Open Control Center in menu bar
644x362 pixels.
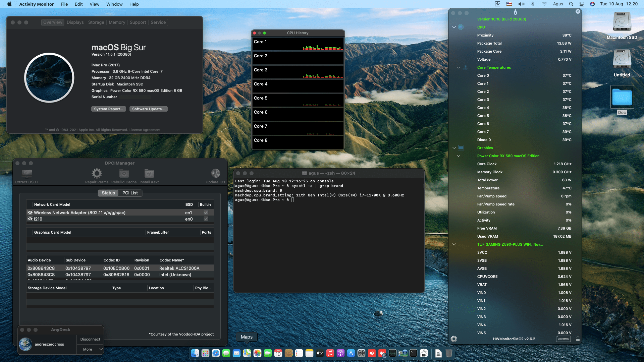click(582, 4)
